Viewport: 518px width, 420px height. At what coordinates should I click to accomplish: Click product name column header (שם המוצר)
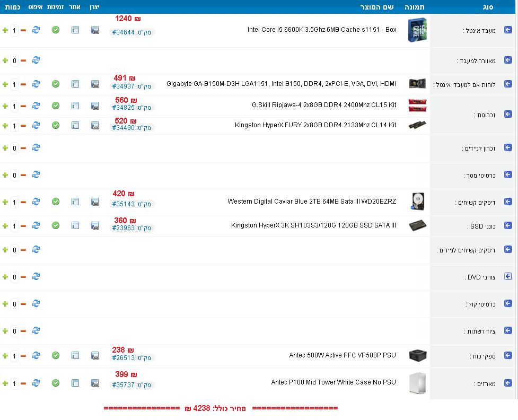pyautogui.click(x=376, y=7)
